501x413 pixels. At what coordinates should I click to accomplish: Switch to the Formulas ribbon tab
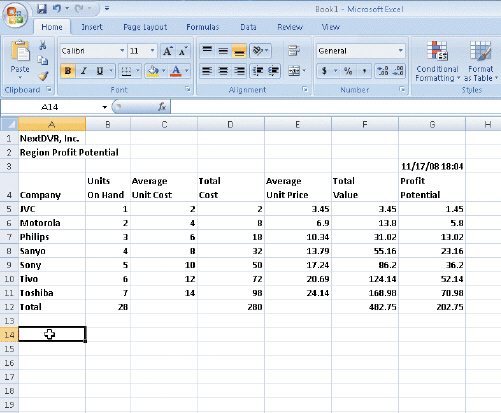203,27
